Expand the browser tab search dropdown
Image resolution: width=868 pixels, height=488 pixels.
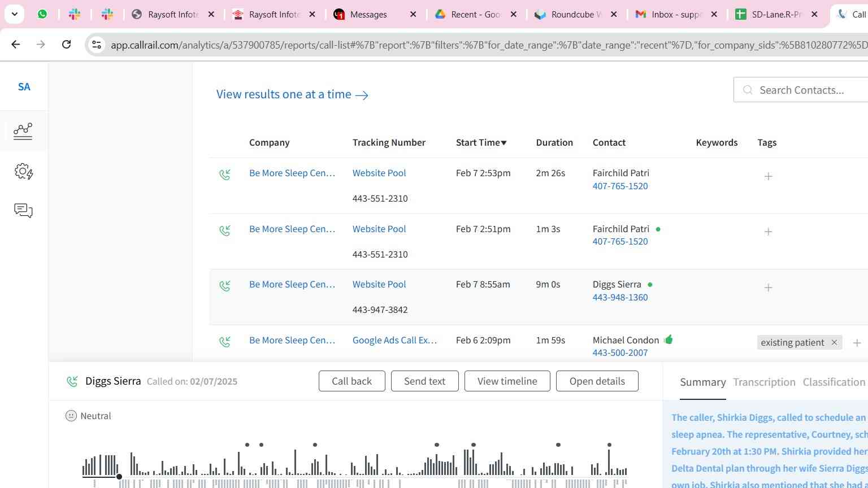point(14,14)
